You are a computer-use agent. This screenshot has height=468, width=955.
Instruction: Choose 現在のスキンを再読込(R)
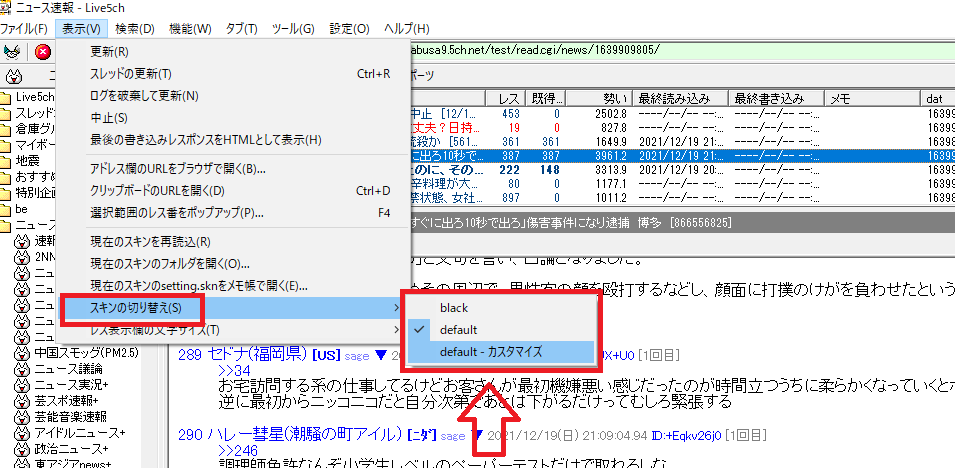tap(233, 242)
